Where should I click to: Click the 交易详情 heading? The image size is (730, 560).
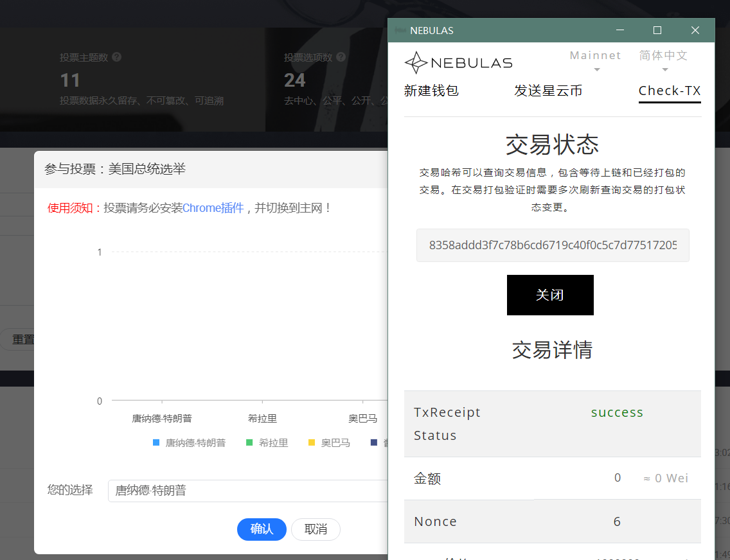(x=552, y=350)
